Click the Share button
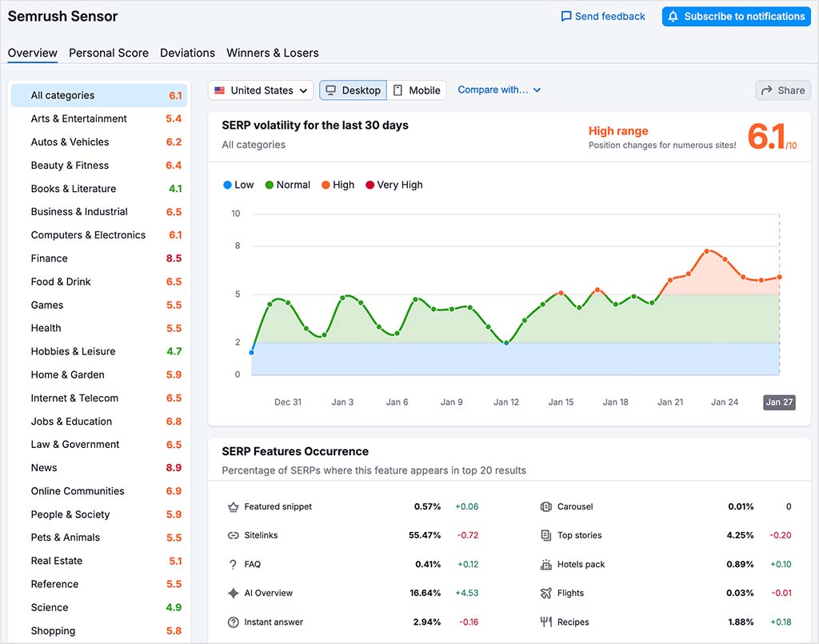 (783, 90)
